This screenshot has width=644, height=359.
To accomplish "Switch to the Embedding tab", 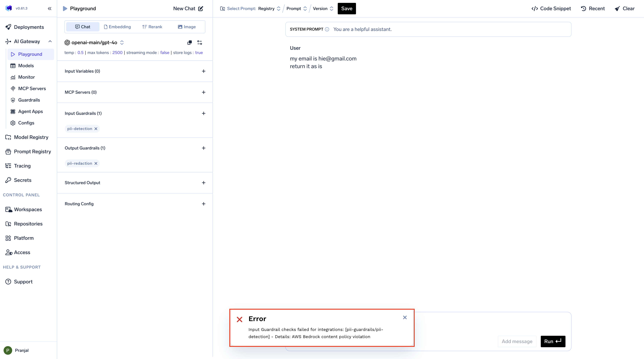I will (117, 27).
